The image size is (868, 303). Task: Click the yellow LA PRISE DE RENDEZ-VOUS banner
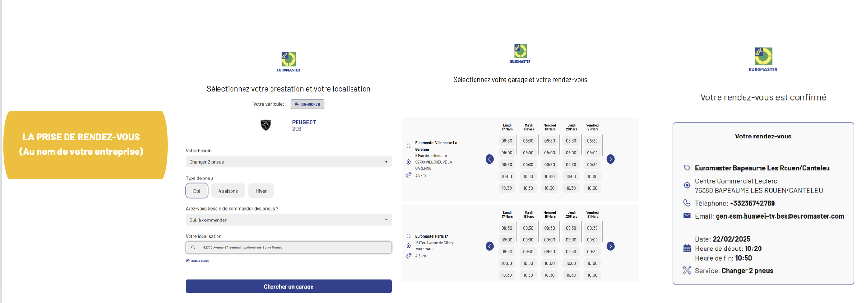point(86,145)
